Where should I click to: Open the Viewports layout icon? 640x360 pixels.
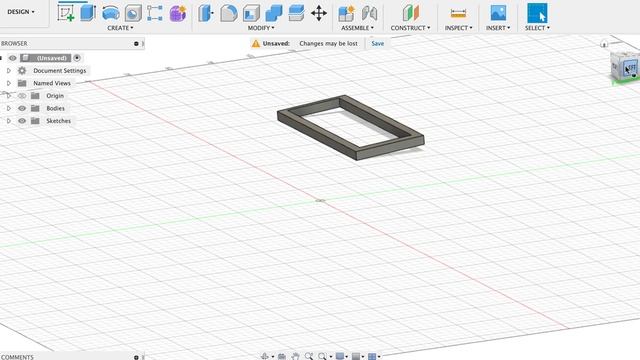click(x=372, y=356)
